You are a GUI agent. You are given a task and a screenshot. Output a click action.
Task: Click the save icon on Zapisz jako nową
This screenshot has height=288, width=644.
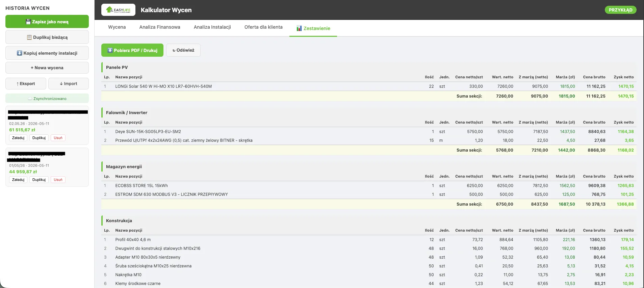coord(28,22)
